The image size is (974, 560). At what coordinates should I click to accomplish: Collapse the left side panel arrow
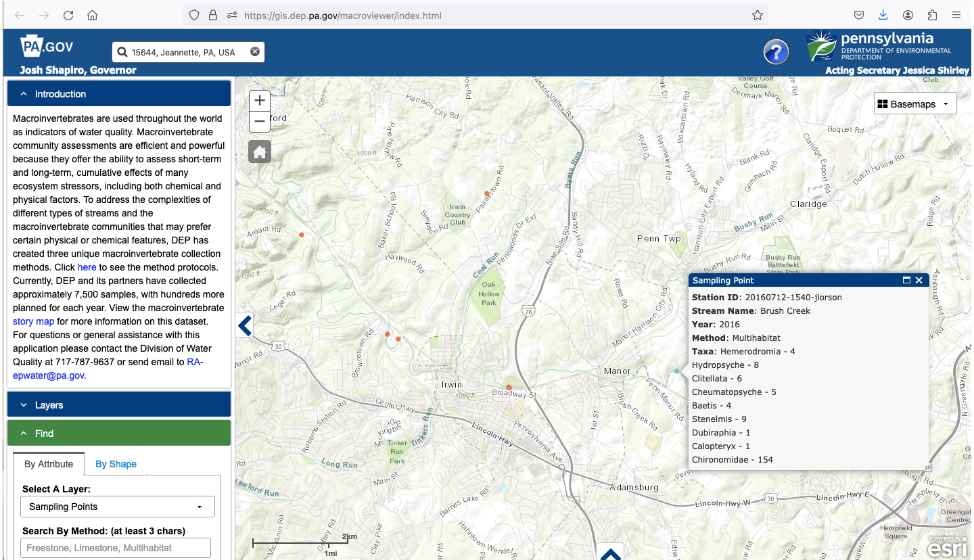point(245,326)
